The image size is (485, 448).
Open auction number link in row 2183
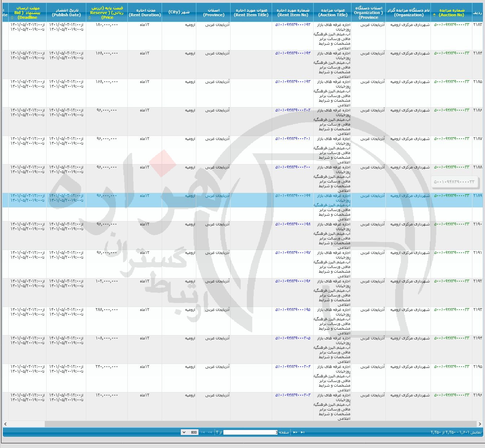click(x=451, y=25)
